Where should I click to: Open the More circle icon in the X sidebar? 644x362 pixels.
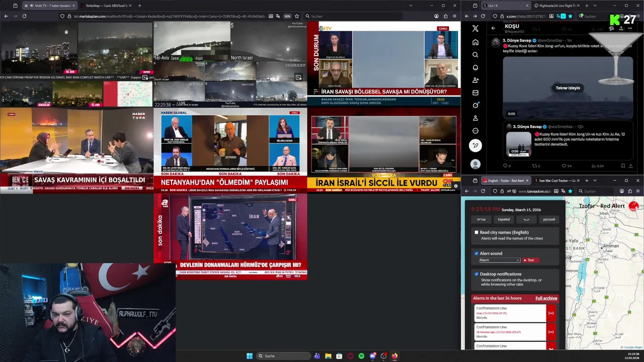[475, 131]
